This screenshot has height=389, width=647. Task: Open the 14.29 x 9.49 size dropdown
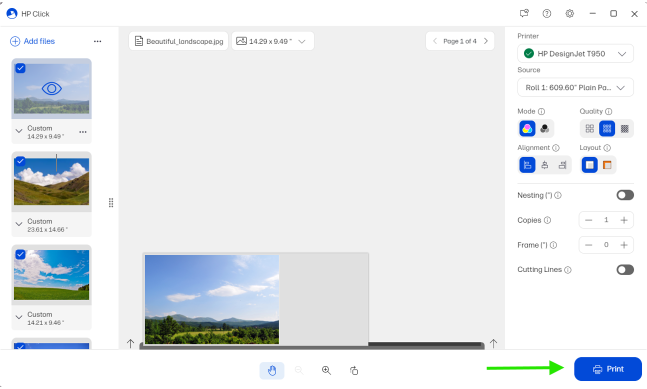tap(273, 41)
